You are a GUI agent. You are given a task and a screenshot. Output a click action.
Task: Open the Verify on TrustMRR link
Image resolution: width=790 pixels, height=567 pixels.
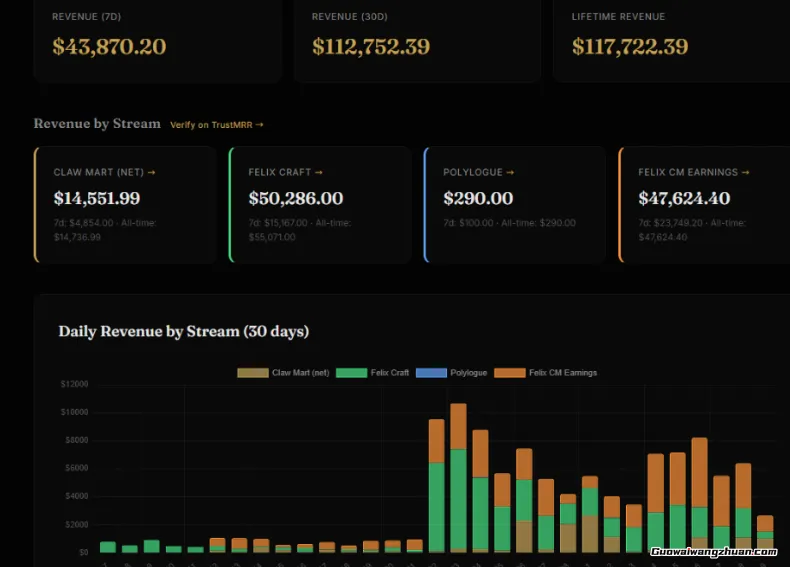tap(216, 125)
